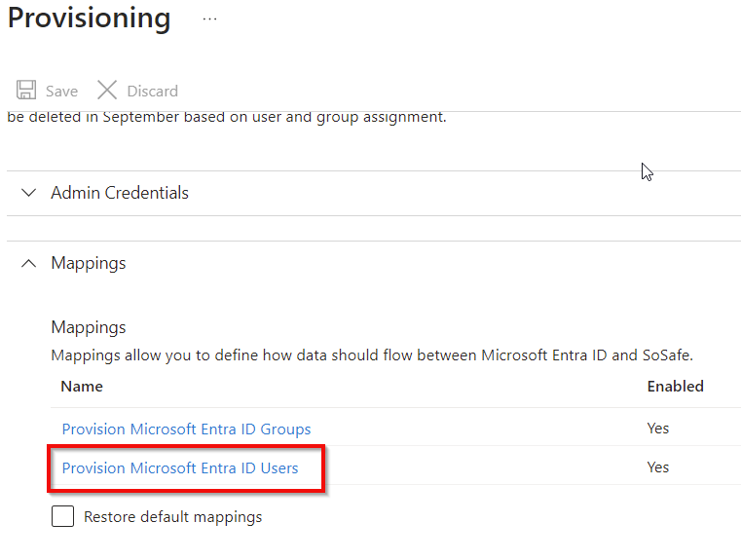Click the Admin Credentials section title
Image resolution: width=741 pixels, height=560 pixels.
pos(120,193)
